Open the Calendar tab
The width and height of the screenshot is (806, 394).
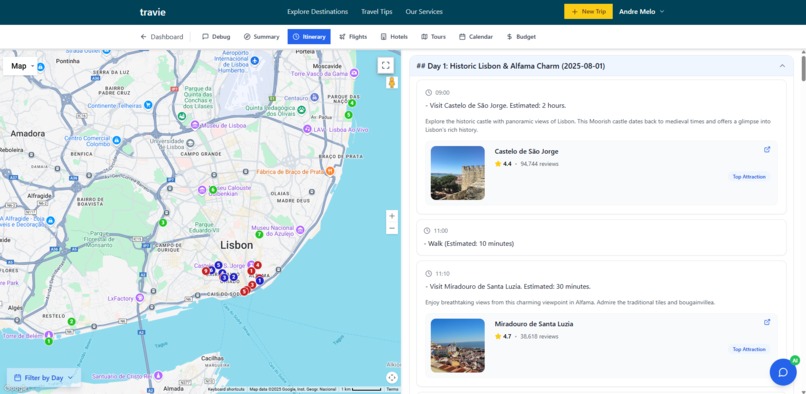pyautogui.click(x=476, y=37)
